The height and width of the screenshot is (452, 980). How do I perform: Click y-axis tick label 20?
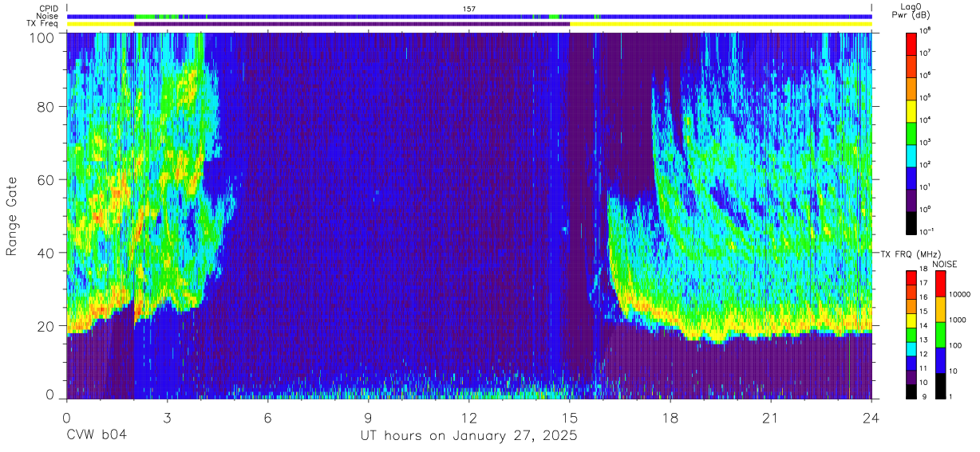(47, 326)
